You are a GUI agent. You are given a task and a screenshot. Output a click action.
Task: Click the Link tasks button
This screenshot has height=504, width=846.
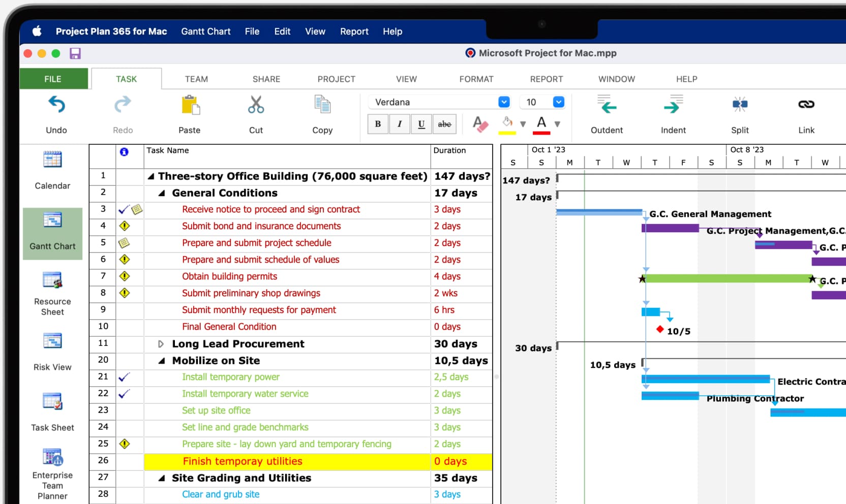coord(806,105)
